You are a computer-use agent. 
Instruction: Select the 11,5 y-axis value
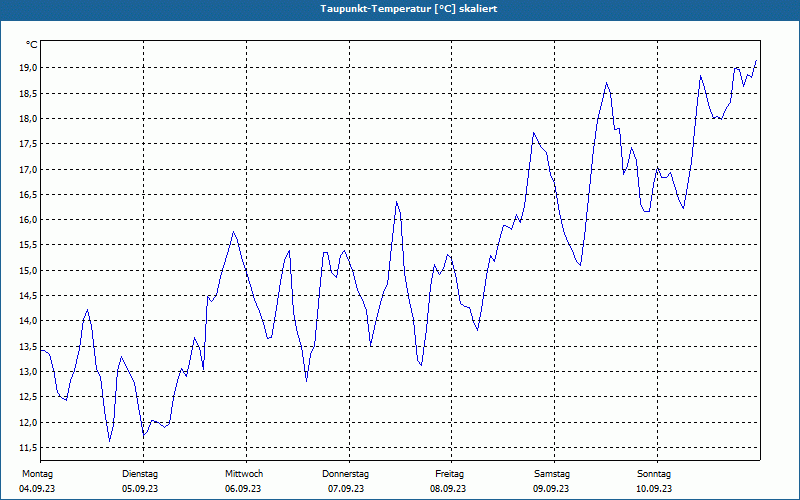coord(28,447)
